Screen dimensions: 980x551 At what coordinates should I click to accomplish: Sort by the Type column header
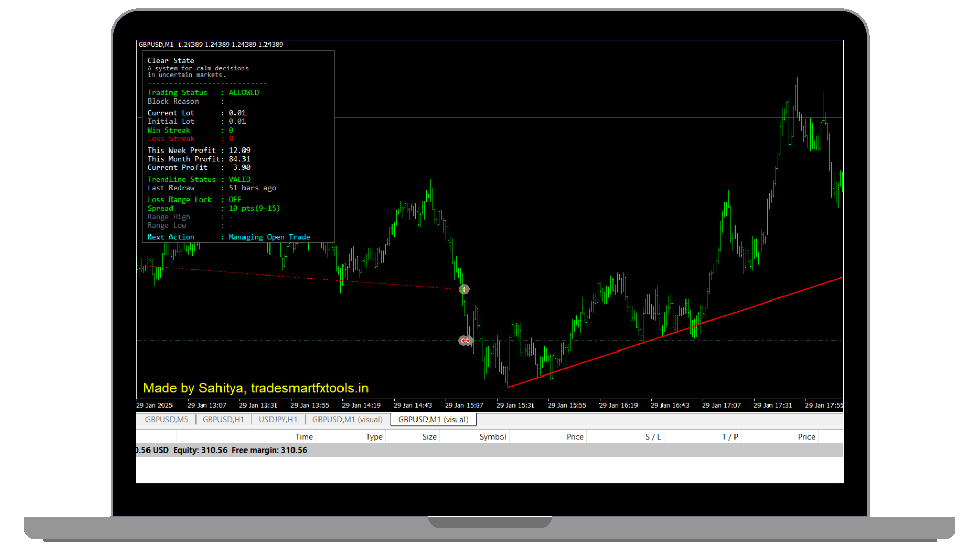pyautogui.click(x=374, y=437)
